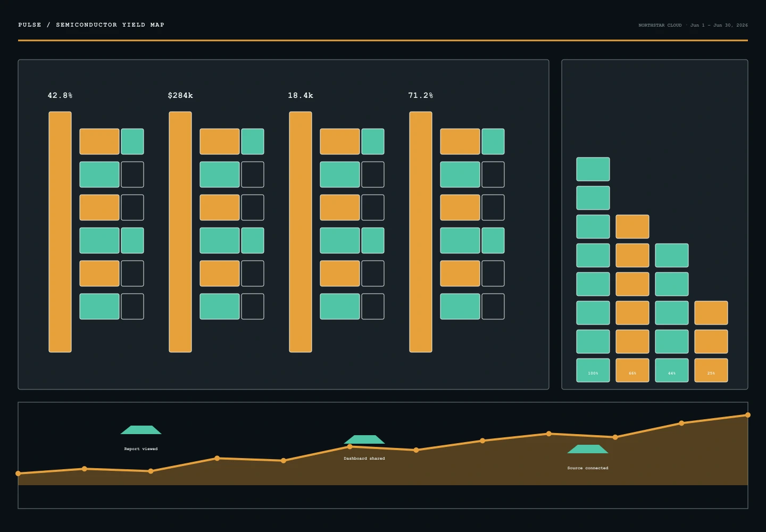This screenshot has width=766, height=532.
Task: Click the teal marker above "Source connected"
Action: pos(588,449)
